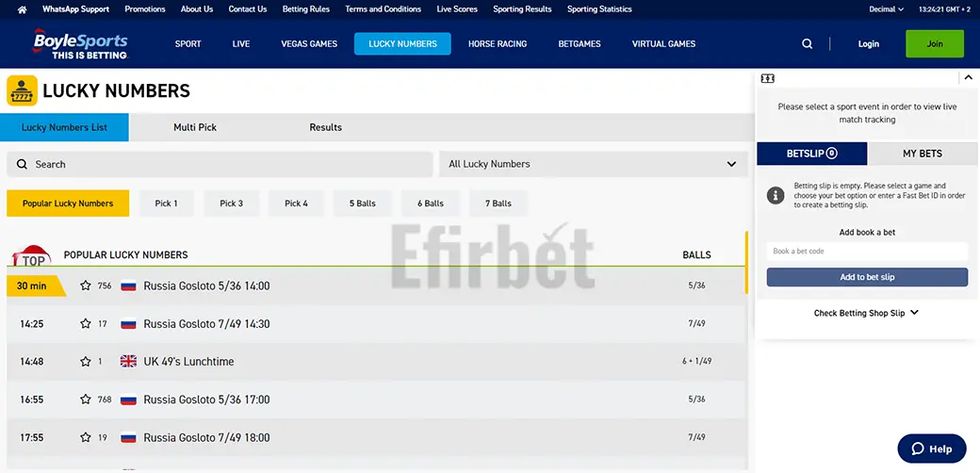This screenshot has width=980, height=473.
Task: Click the green Join button
Action: [935, 43]
